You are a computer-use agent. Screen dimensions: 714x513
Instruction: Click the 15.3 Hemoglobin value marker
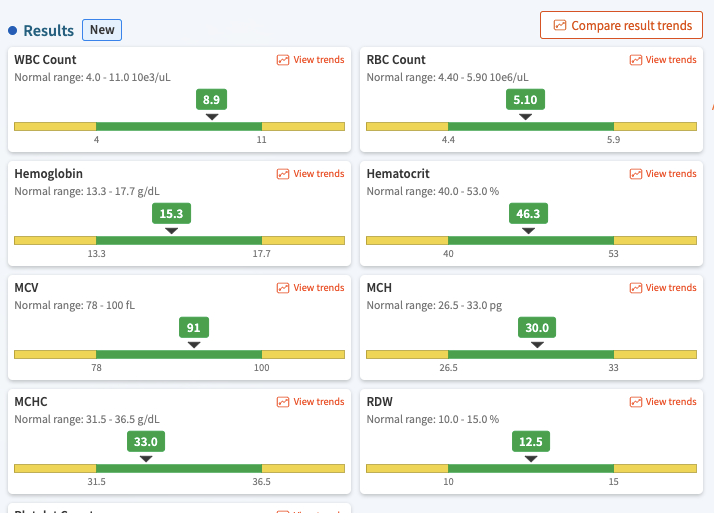pyautogui.click(x=171, y=214)
